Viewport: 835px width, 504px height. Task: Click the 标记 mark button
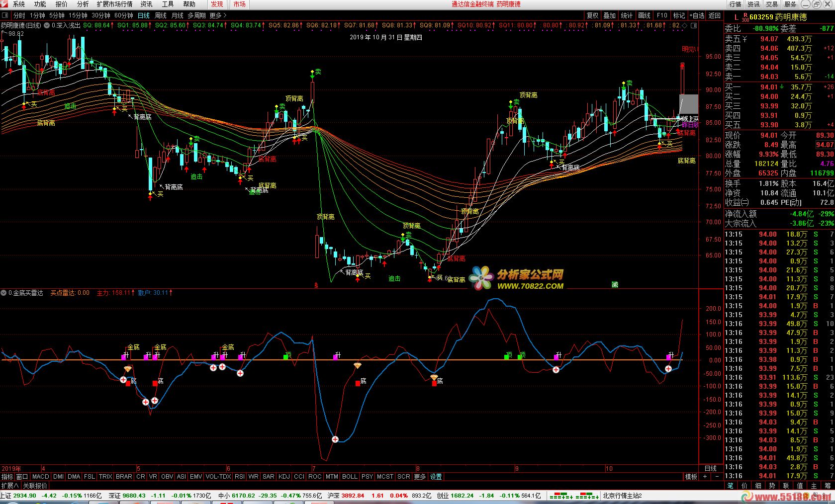[x=679, y=16]
